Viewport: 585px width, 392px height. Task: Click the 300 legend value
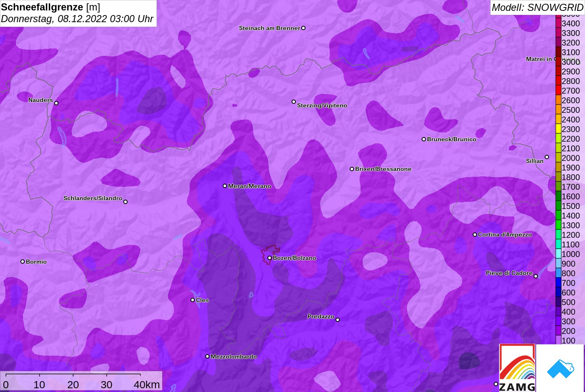click(568, 321)
